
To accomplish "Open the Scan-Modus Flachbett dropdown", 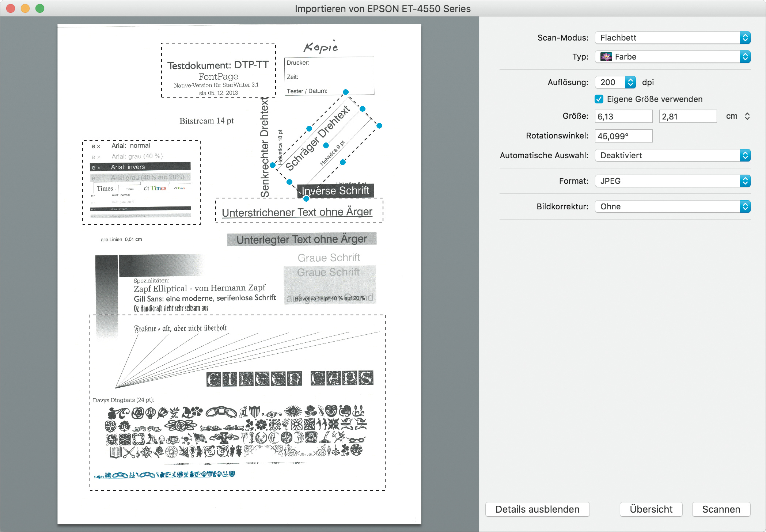I will coord(672,38).
